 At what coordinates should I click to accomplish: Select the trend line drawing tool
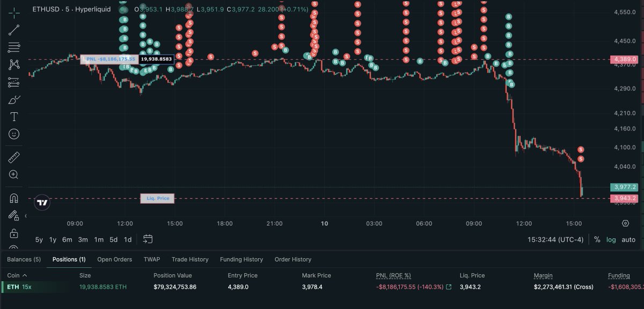(14, 30)
